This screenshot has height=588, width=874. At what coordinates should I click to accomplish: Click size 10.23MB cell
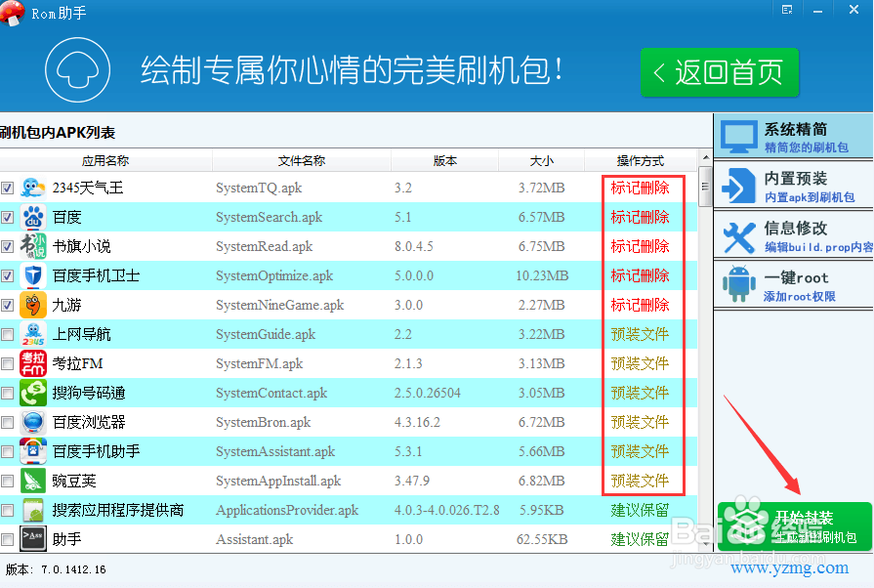542,275
